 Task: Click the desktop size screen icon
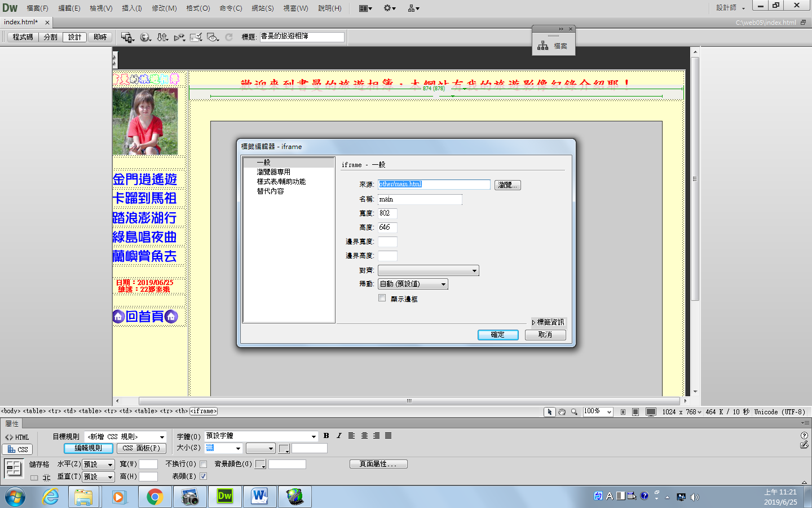(651, 412)
